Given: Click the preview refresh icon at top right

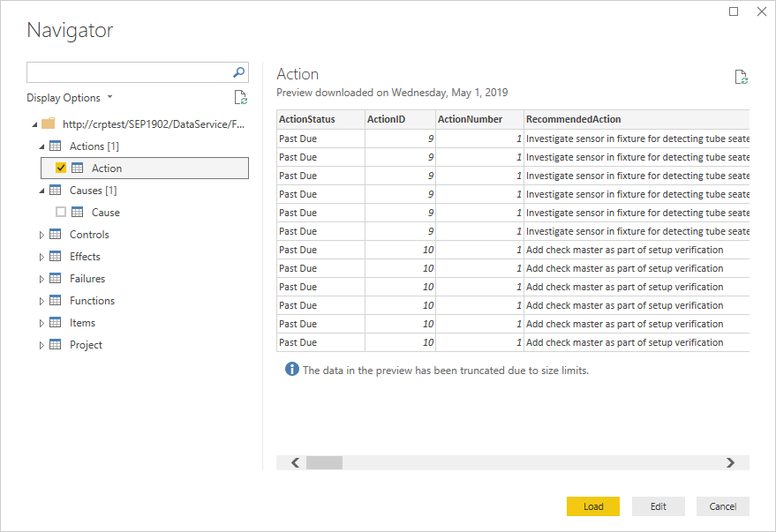Looking at the screenshot, I should click(x=742, y=78).
